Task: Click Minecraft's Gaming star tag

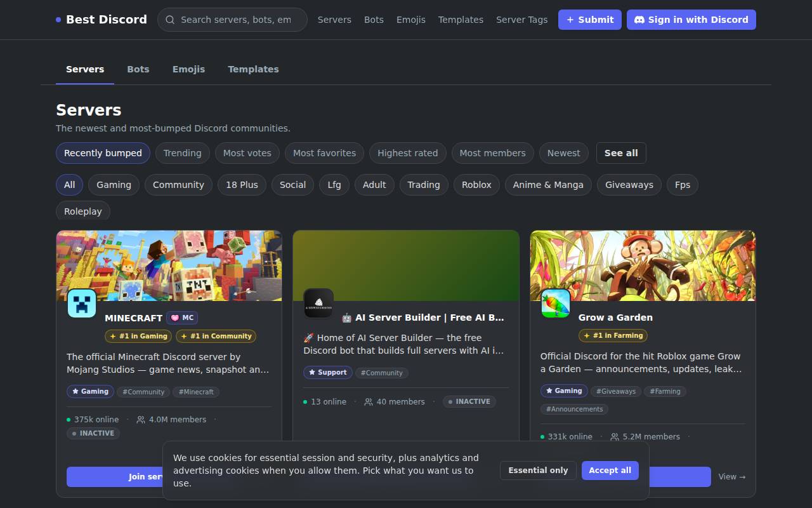Action: click(x=90, y=391)
